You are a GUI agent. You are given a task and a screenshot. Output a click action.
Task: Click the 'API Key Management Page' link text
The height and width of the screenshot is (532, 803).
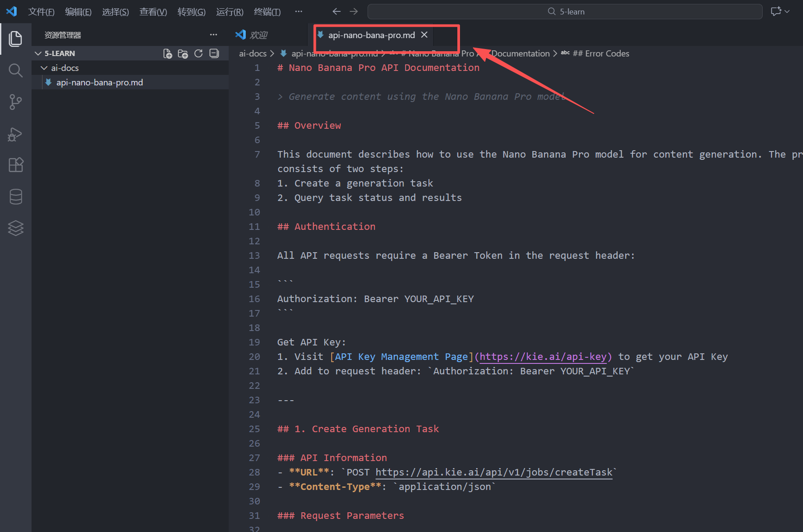(401, 357)
